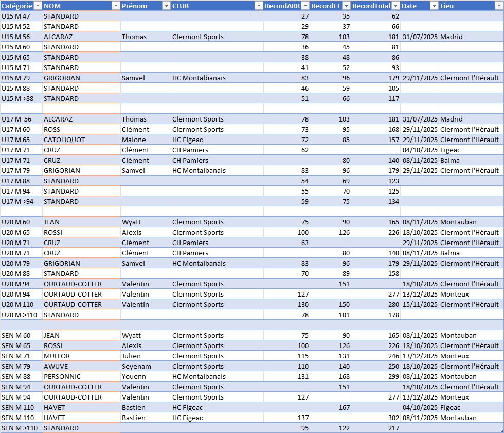Viewport: 504px width, 433px height.
Task: Open the NOM column filter dropdown
Action: pos(115,6)
